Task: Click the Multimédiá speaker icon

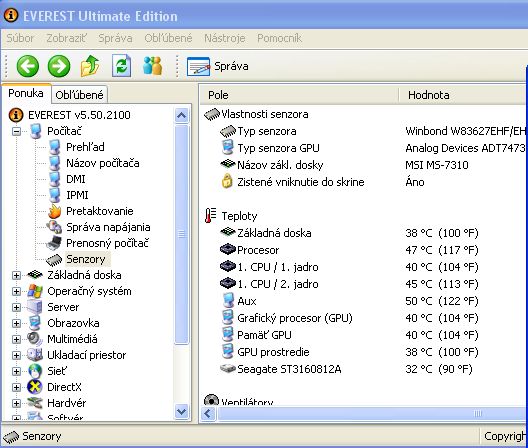Action: point(35,339)
